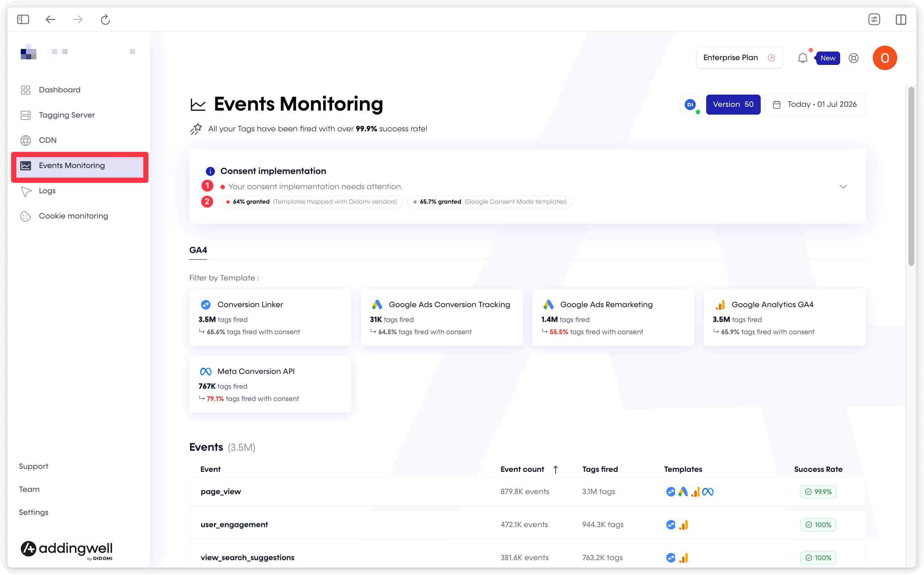Click the 64% granted Didomi vendors chip
Screen dimensions: 924x575
pos(311,201)
